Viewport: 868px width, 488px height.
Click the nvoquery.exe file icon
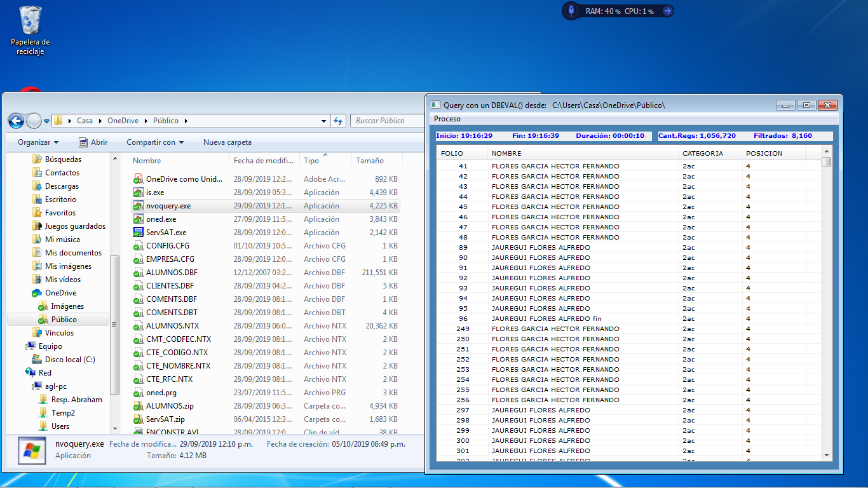(x=140, y=205)
